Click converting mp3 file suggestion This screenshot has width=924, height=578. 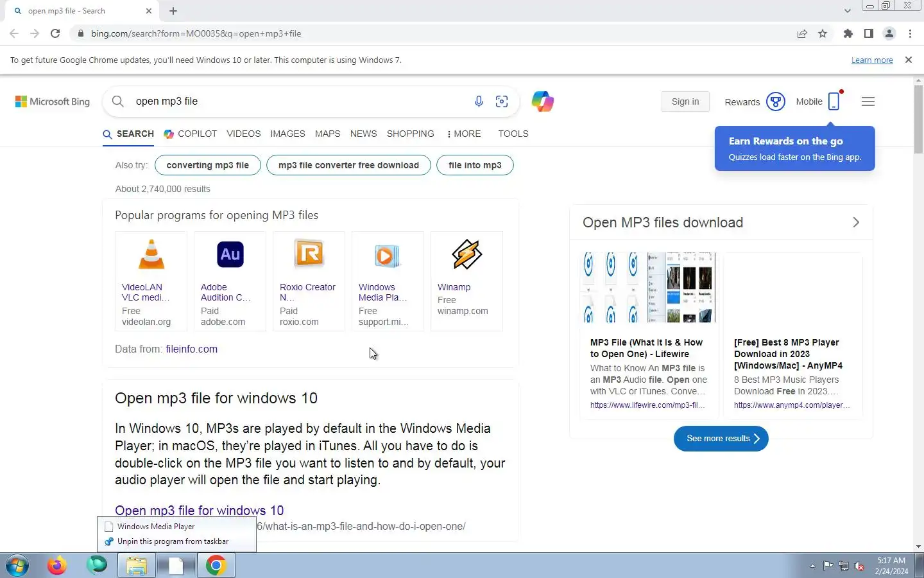click(207, 165)
